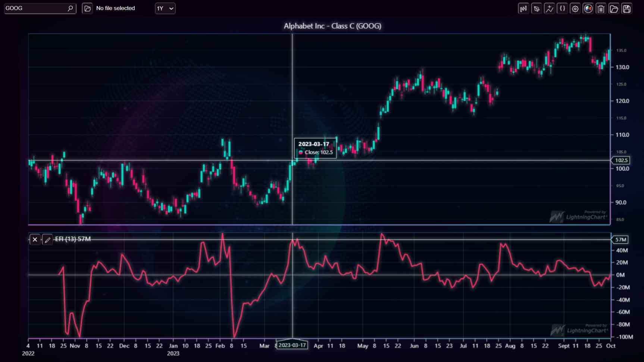The width and height of the screenshot is (644, 362).
Task: Select the pen drawing tool icon
Action: pos(537,9)
